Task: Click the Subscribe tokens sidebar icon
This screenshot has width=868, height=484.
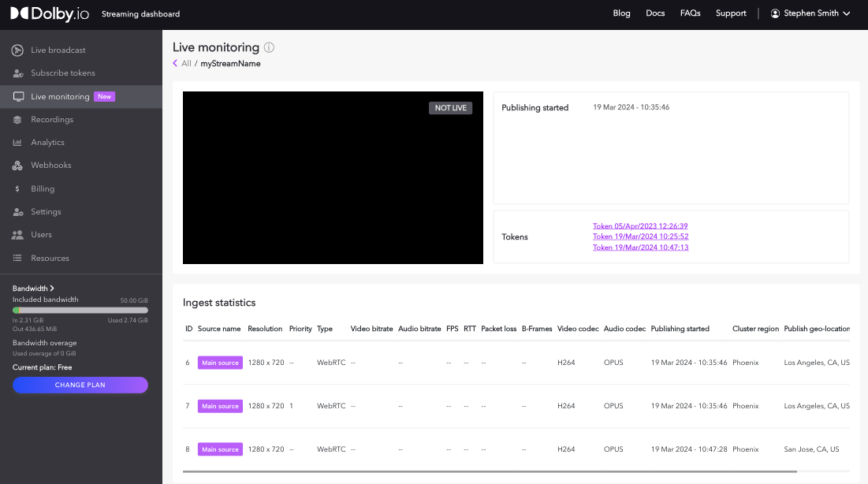Action: [x=17, y=73]
